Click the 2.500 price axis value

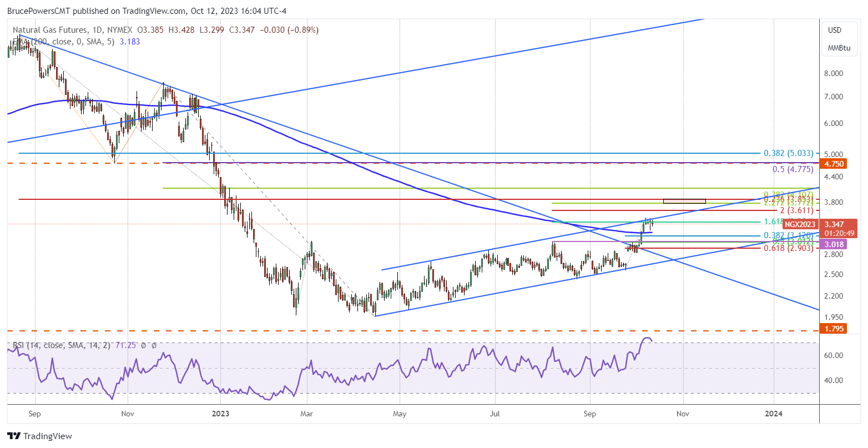[x=834, y=274]
